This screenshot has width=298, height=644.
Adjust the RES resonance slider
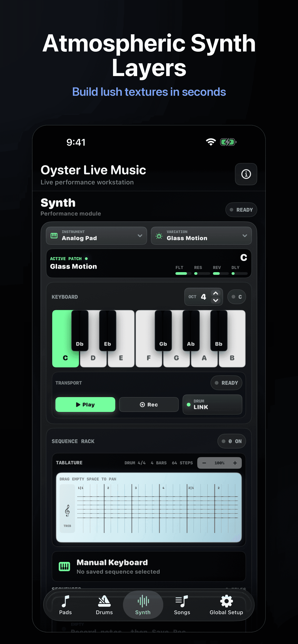tap(202, 274)
